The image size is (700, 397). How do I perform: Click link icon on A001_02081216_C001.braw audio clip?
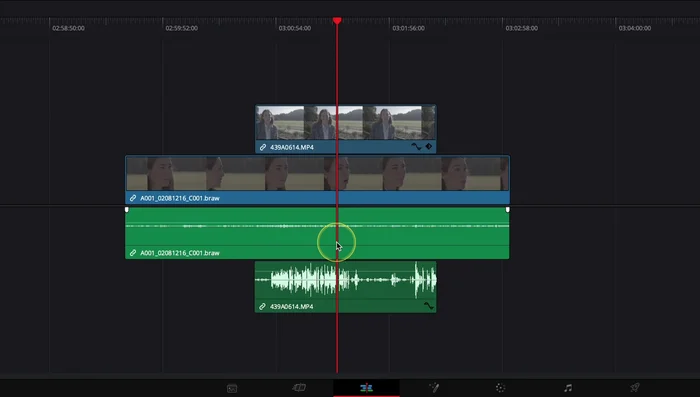tap(133, 253)
